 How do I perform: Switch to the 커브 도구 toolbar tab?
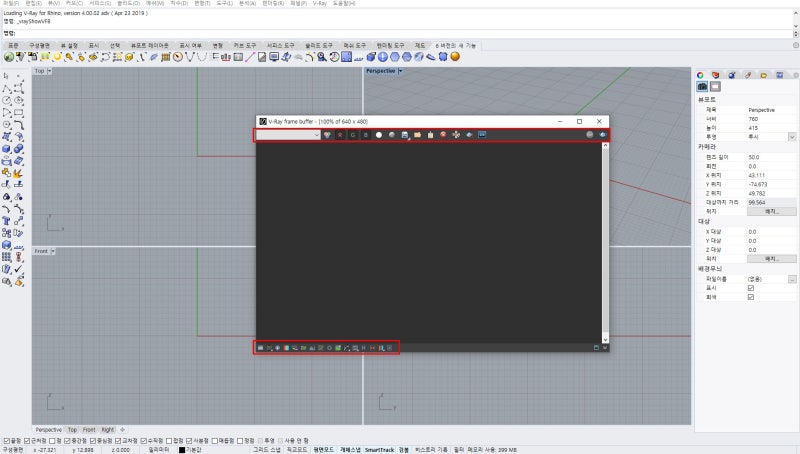click(245, 45)
